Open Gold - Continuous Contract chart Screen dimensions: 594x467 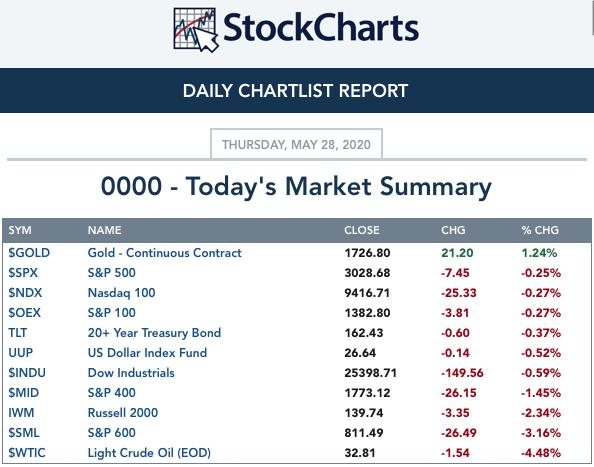[164, 253]
